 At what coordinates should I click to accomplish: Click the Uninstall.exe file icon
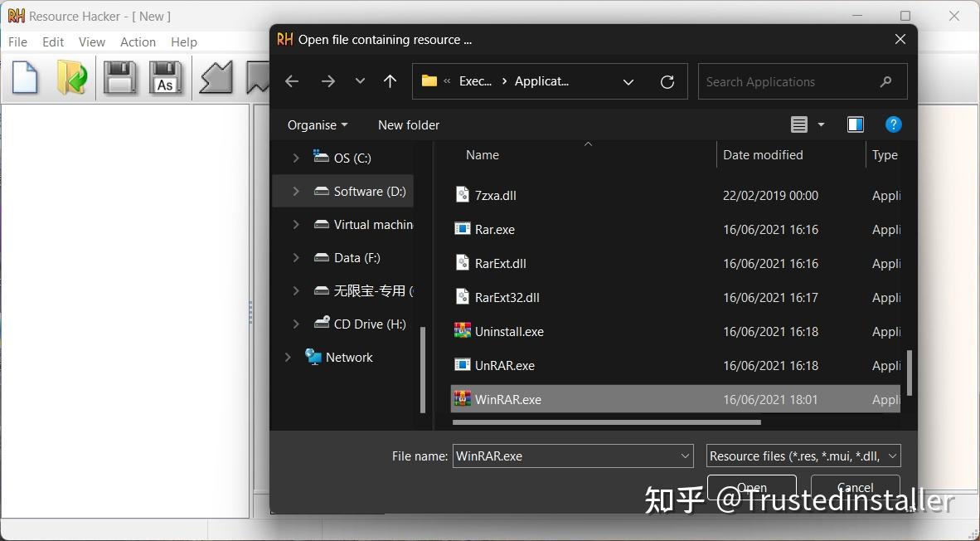point(463,330)
